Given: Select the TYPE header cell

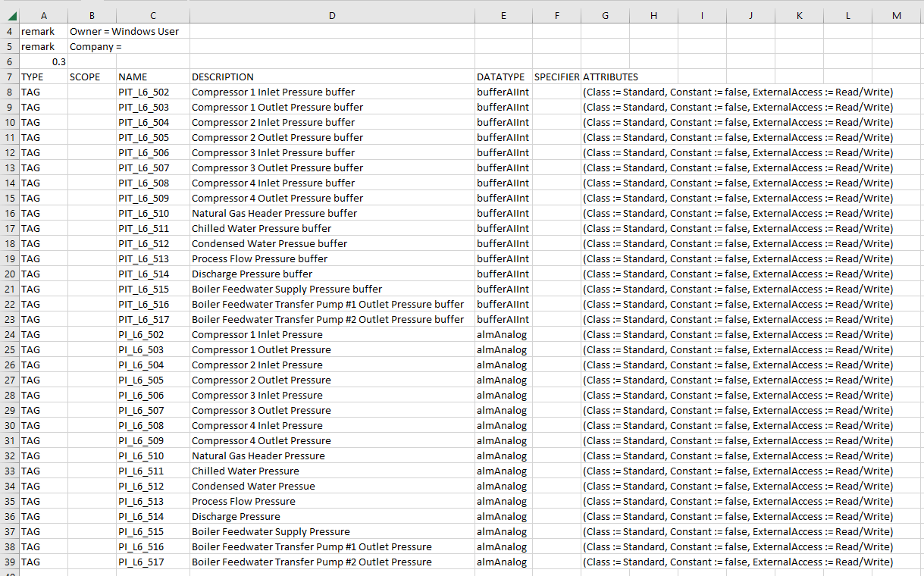Looking at the screenshot, I should (x=43, y=77).
